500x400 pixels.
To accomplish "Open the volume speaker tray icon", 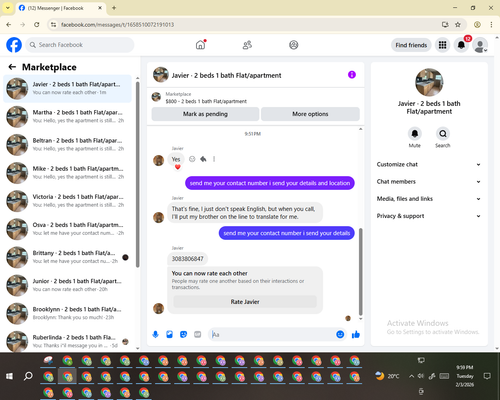I will tap(421, 376).
